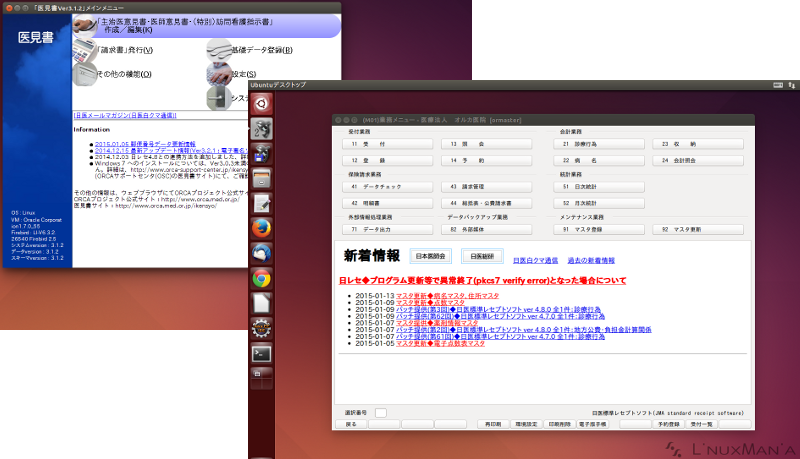Open 主治医意見書 作成/編集(K) menu entry
Screen dimensions: 800x459
point(206,26)
